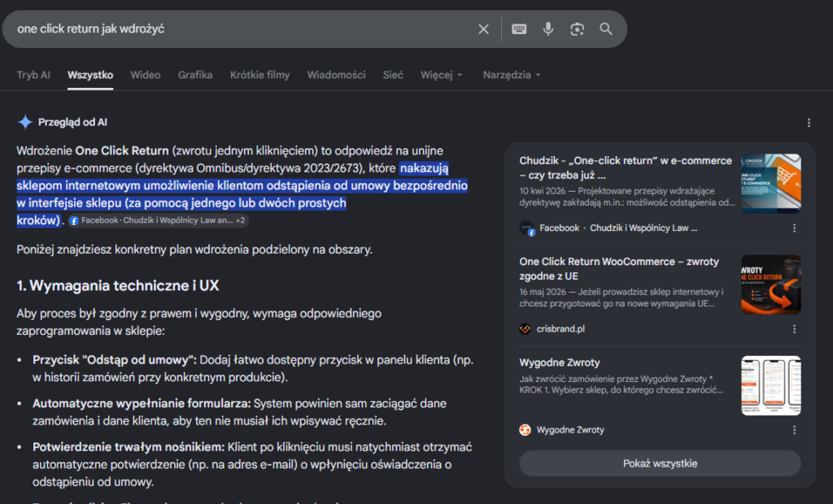This screenshot has width=833, height=504.
Task: Click Facebook icon in inline source chip
Action: [x=74, y=220]
